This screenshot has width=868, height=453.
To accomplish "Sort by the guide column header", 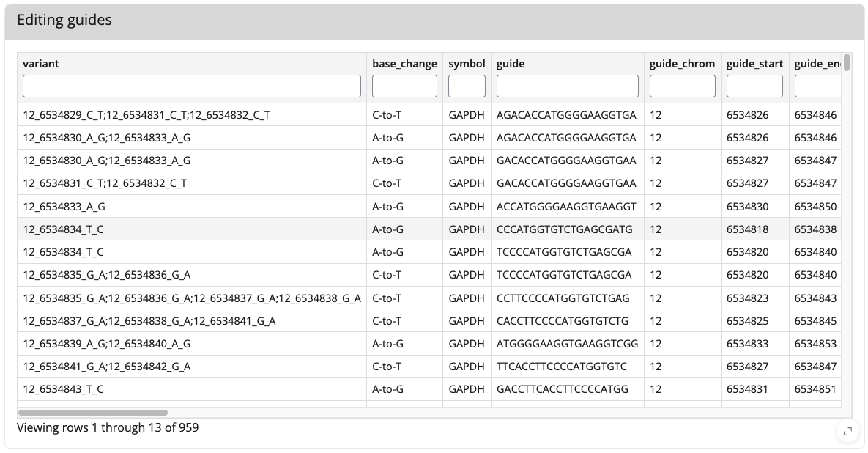I will coord(511,64).
